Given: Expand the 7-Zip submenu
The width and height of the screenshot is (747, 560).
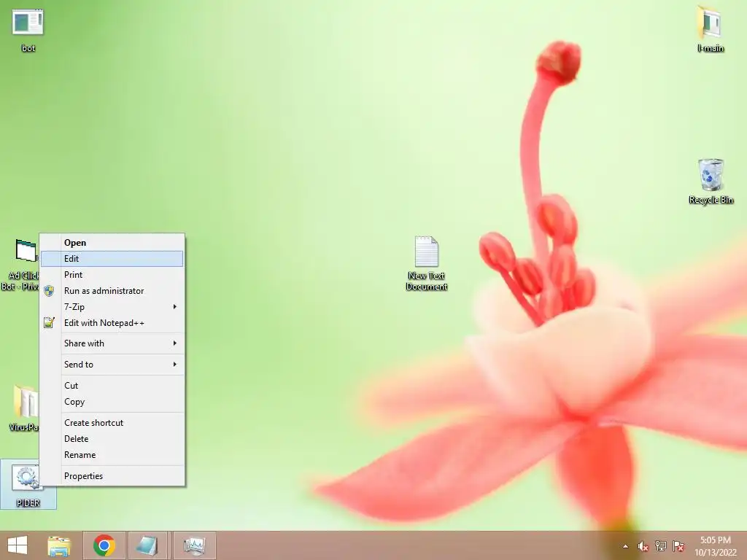Looking at the screenshot, I should click(x=112, y=307).
